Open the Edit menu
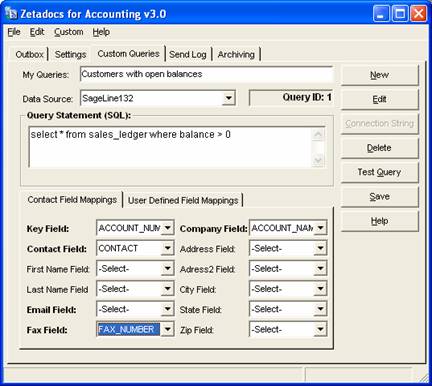432x386 pixels. point(37,32)
